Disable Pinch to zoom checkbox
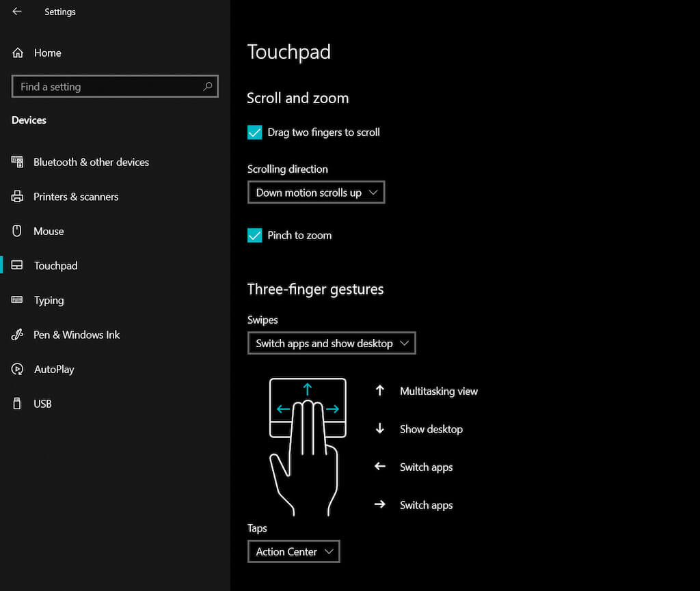The width and height of the screenshot is (700, 591). (254, 235)
